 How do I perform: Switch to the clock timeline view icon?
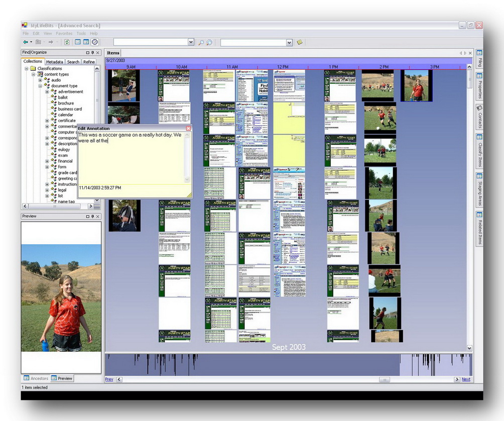pos(95,42)
